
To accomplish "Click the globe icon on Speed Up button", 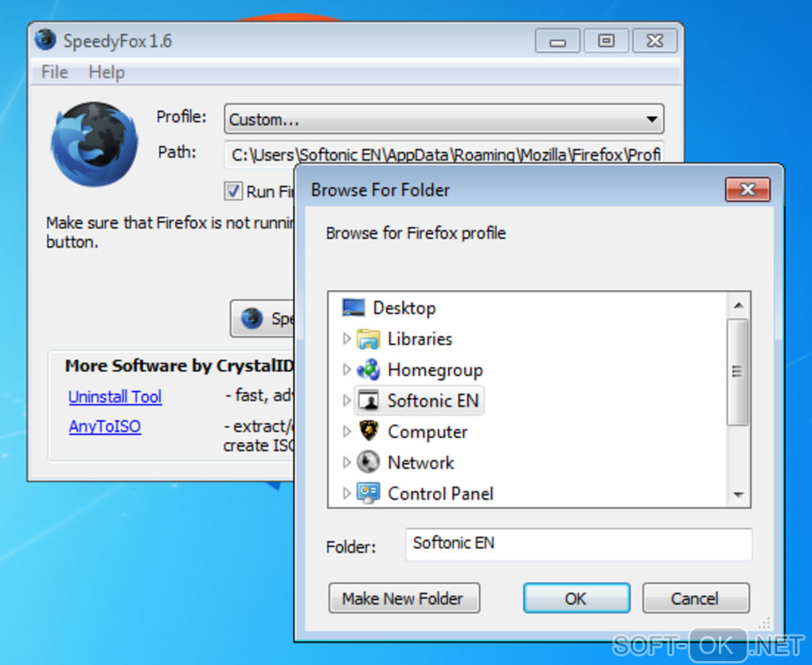I will pos(252,318).
